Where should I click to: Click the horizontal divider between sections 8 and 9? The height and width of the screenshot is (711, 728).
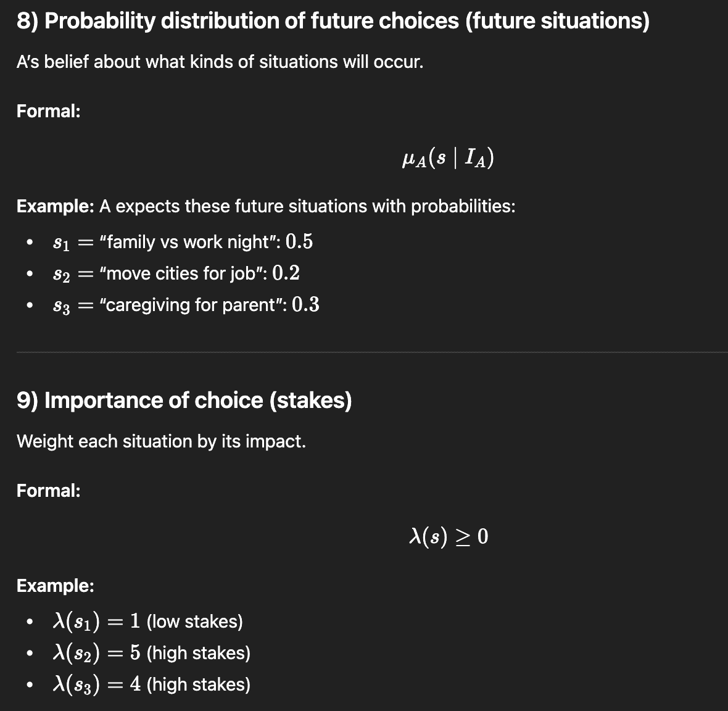tap(372, 352)
